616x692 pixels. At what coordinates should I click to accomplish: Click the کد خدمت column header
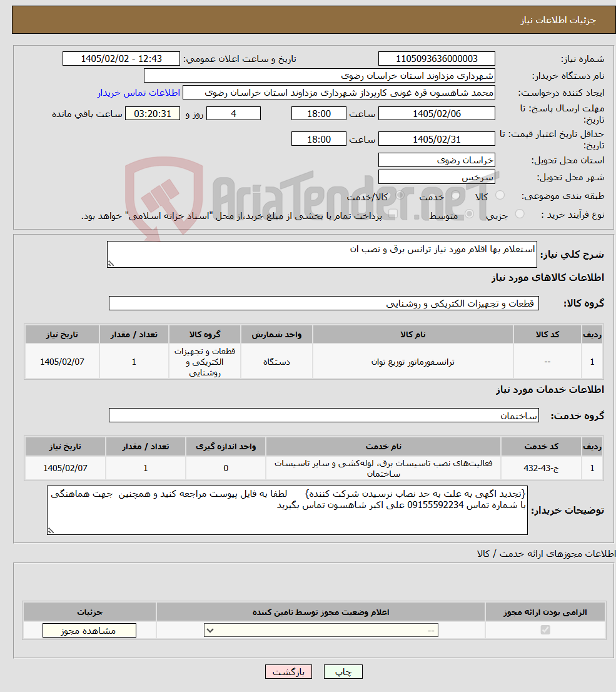click(x=541, y=447)
